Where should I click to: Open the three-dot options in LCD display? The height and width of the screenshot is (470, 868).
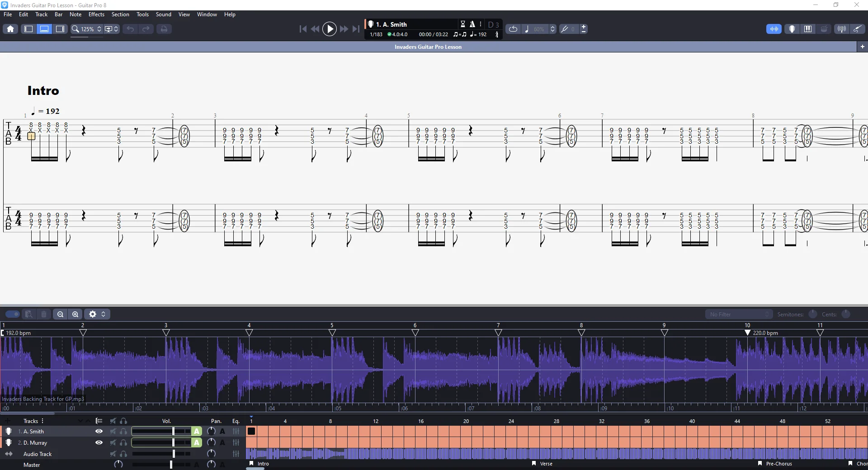pyautogui.click(x=481, y=24)
